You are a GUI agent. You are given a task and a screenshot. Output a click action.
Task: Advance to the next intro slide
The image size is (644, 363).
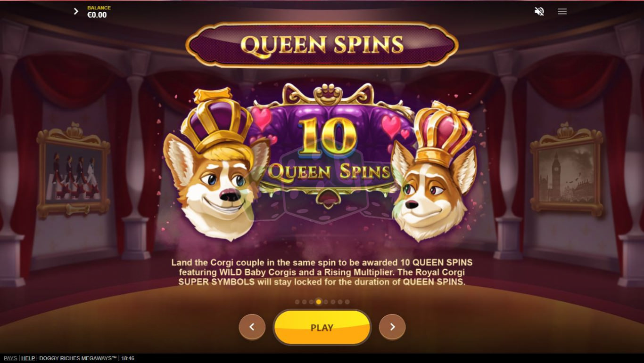tap(392, 327)
